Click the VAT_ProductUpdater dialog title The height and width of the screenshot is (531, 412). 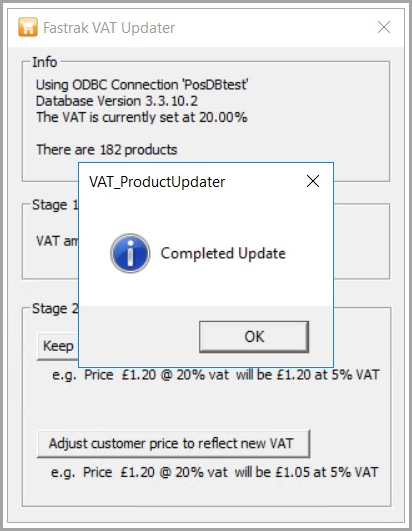click(x=157, y=182)
